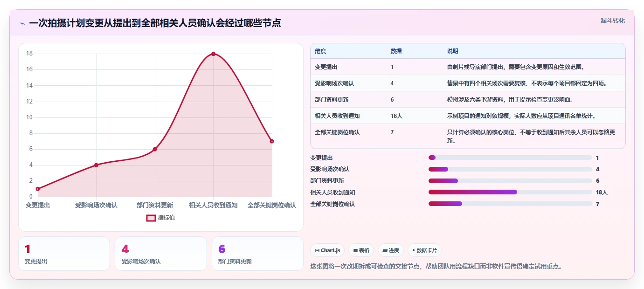Viewport: 644px width, 289px height.
Task: Open the 受影响场次确认 stat card showing 4
Action: coord(161,254)
